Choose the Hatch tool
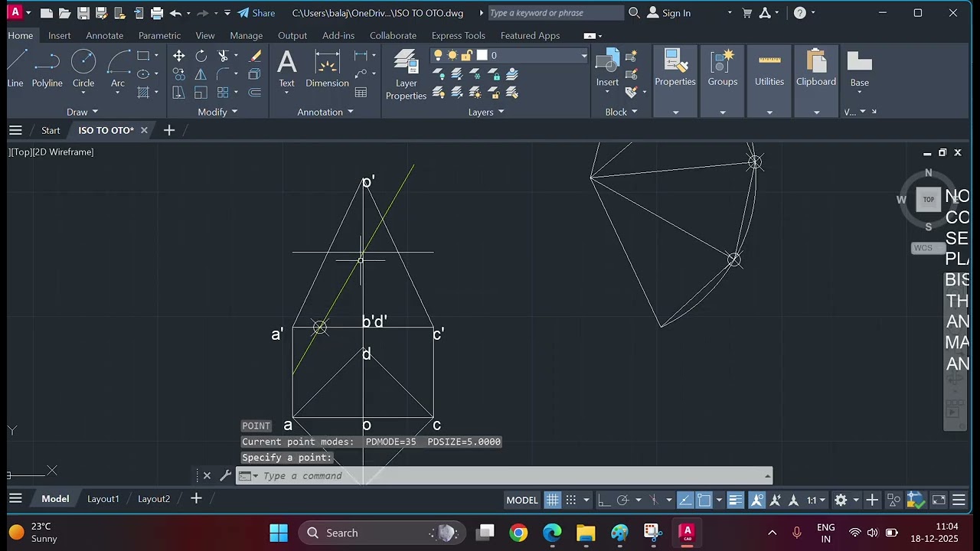Screen dimensions: 980x551 (x=143, y=93)
